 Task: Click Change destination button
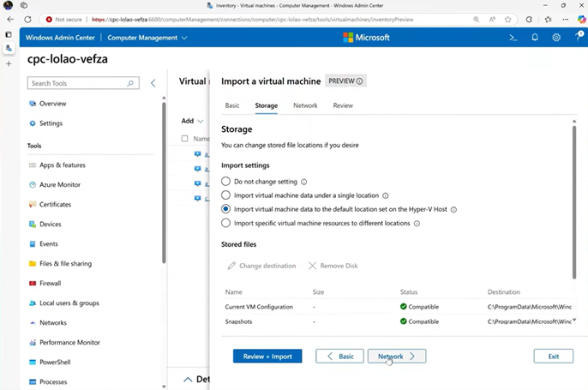coord(261,266)
